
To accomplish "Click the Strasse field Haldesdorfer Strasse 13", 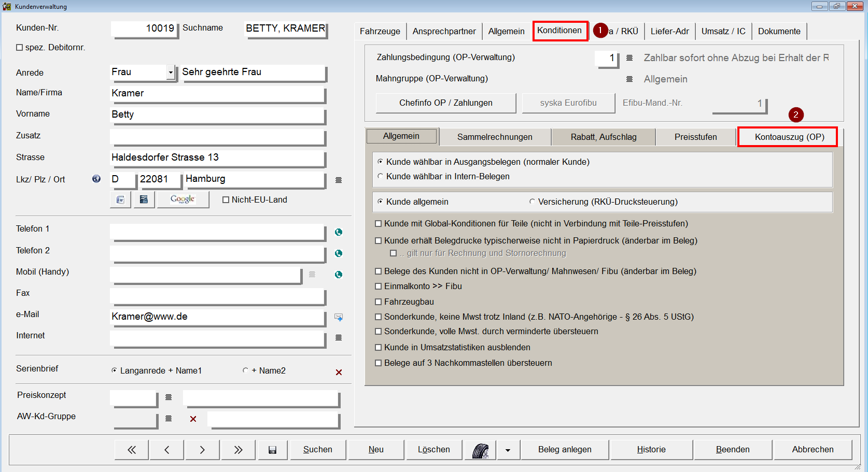I will (218, 159).
